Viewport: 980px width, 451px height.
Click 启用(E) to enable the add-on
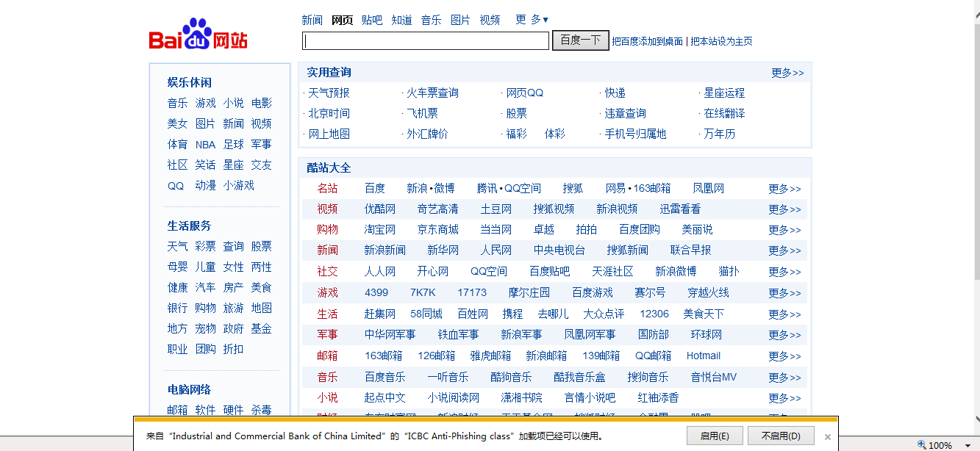point(715,436)
